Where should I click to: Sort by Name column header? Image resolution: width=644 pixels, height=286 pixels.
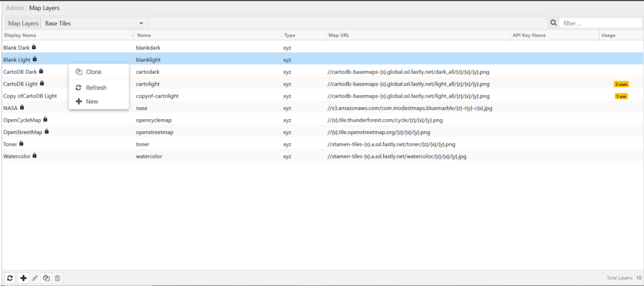pos(208,35)
